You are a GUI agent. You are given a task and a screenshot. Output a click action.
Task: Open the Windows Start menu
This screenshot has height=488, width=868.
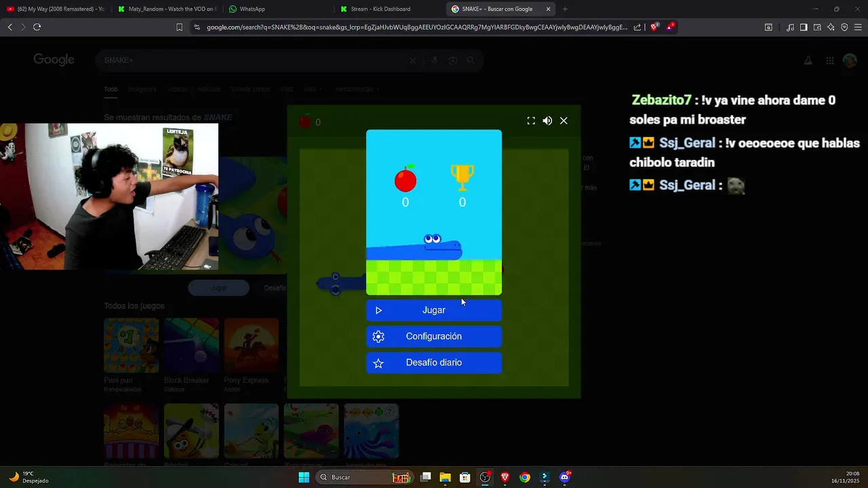point(304,477)
